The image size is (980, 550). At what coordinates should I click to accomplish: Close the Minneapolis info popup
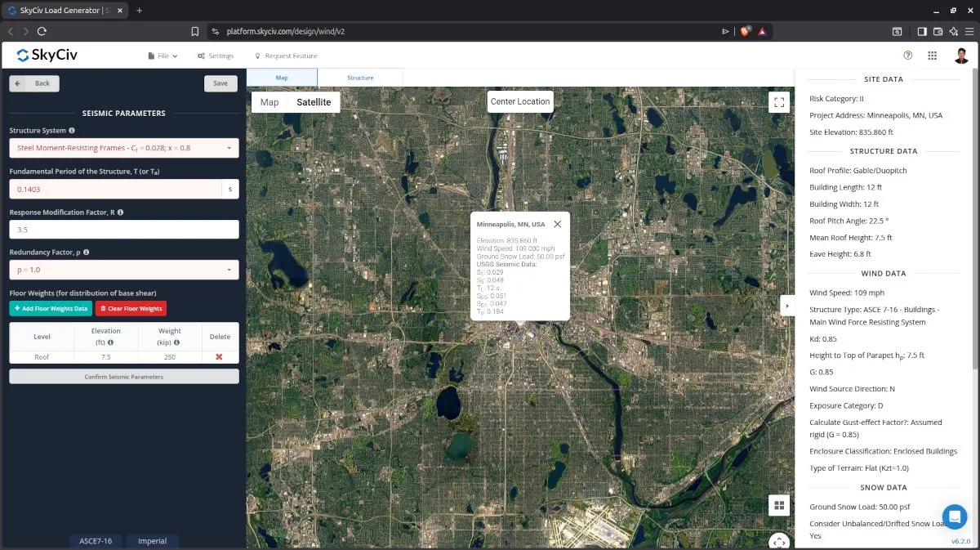click(557, 224)
